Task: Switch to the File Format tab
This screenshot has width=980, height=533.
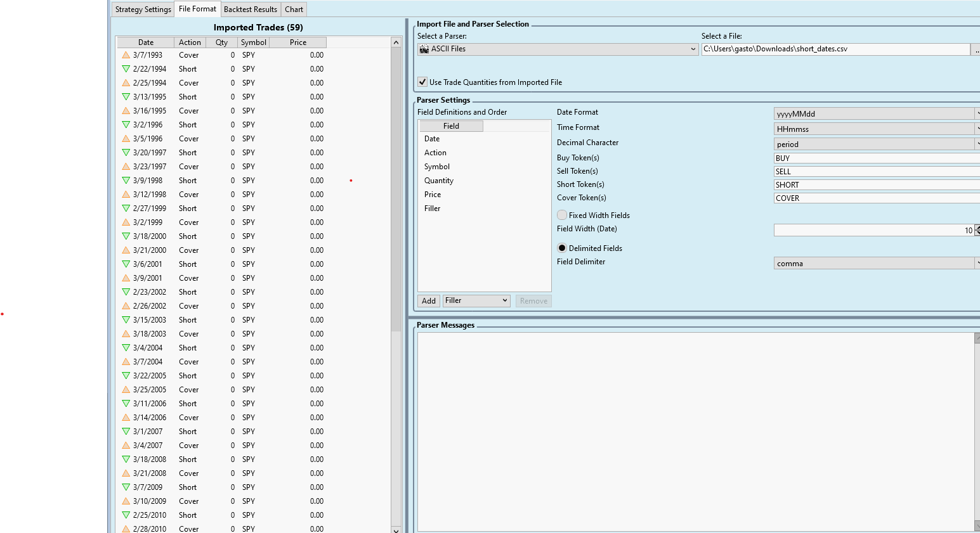Action: [x=197, y=9]
